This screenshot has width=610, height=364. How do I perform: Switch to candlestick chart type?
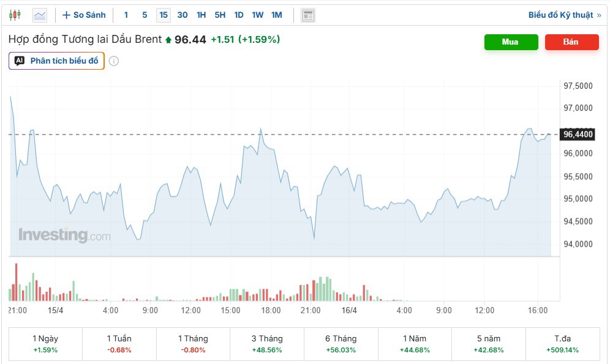pos(15,15)
